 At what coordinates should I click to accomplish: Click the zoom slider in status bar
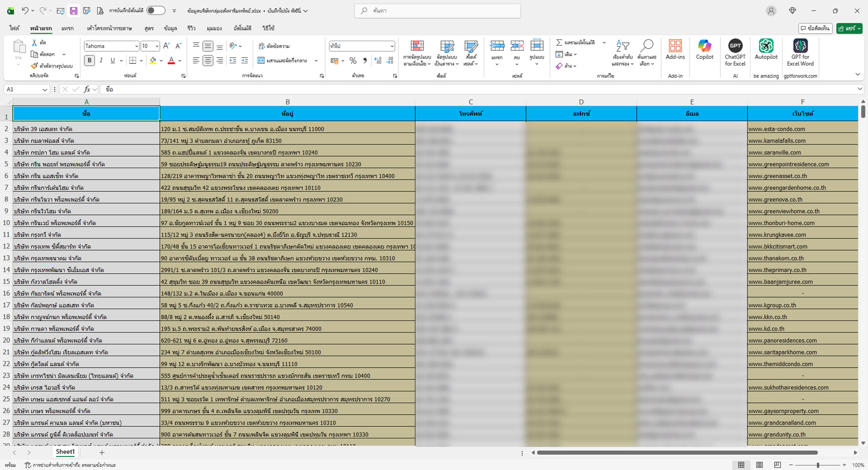tap(818, 465)
